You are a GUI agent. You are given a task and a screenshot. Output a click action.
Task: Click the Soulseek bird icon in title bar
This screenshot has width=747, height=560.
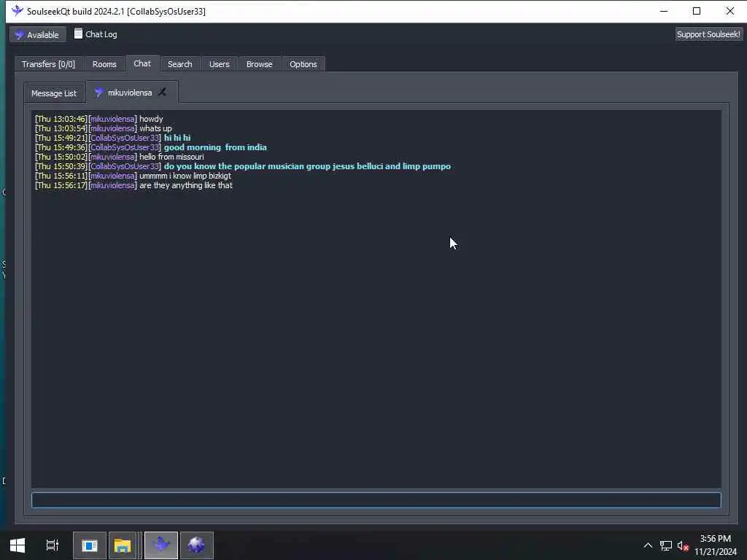click(18, 11)
